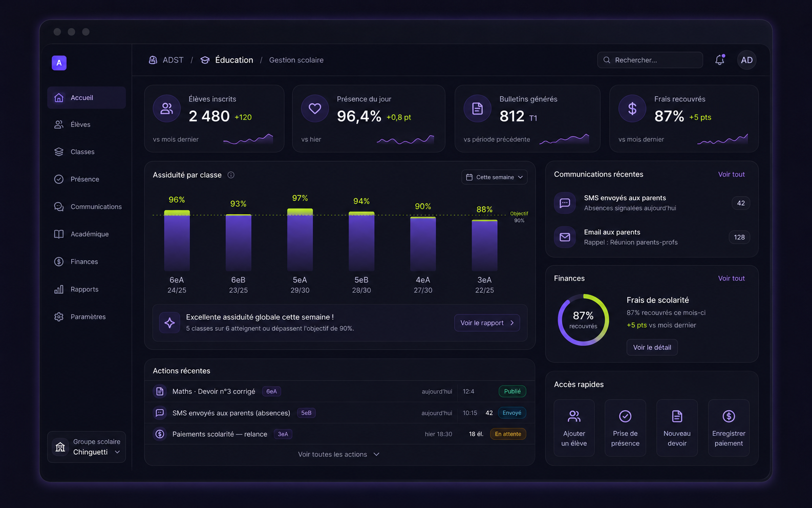Focus the Rechercher search field
The width and height of the screenshot is (812, 508).
click(x=650, y=60)
